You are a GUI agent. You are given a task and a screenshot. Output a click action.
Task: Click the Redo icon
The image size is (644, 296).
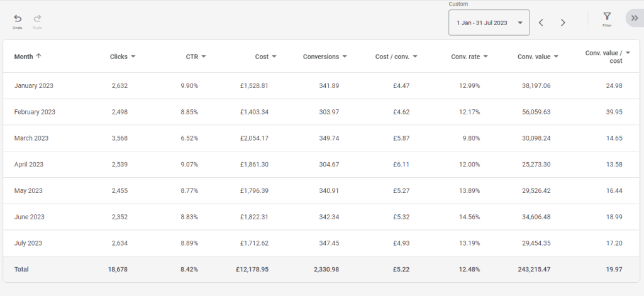point(38,19)
